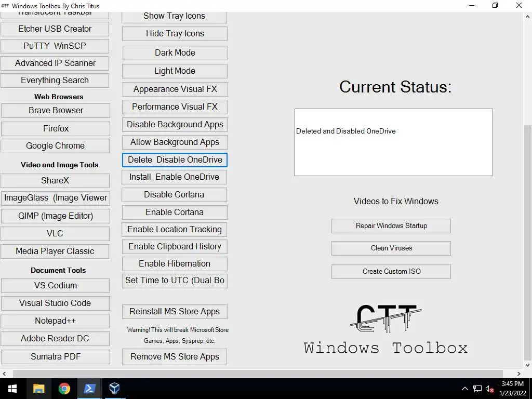Screen dimensions: 532x399
Task: Click Hide Tray Icons
Action: (x=175, y=34)
